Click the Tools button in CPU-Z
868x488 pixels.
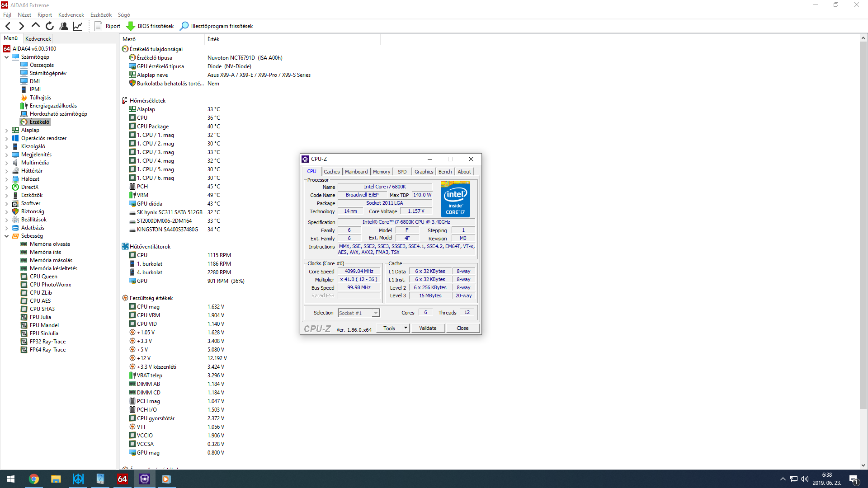point(389,328)
